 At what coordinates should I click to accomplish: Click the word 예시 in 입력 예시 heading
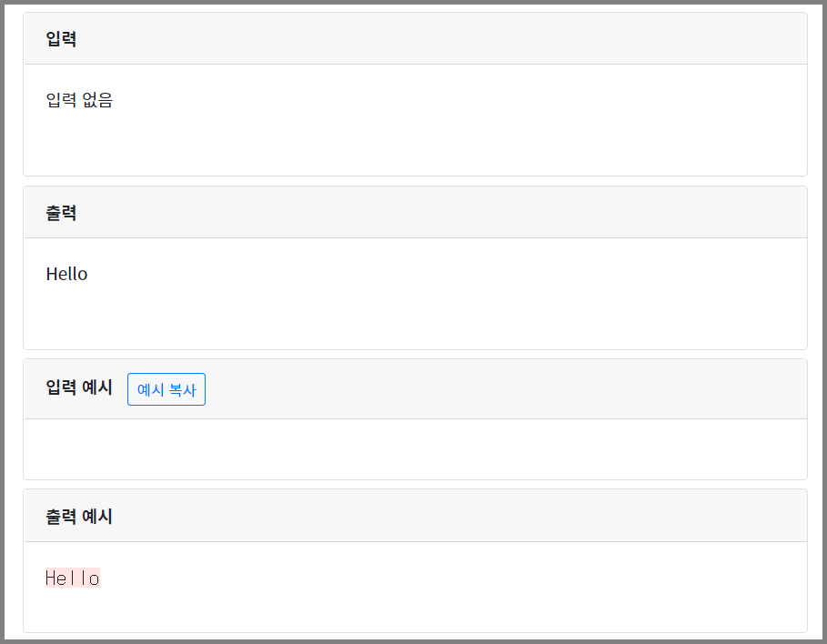pyautogui.click(x=97, y=387)
